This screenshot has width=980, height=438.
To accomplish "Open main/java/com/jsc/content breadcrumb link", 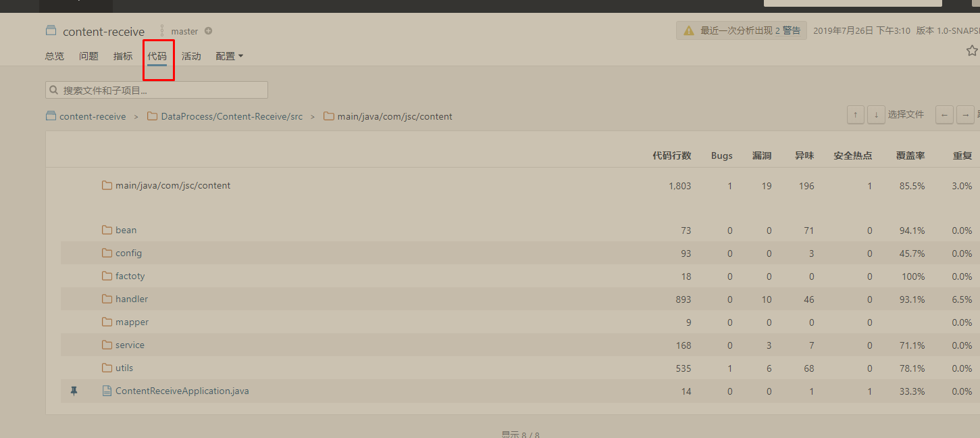I will tap(395, 116).
